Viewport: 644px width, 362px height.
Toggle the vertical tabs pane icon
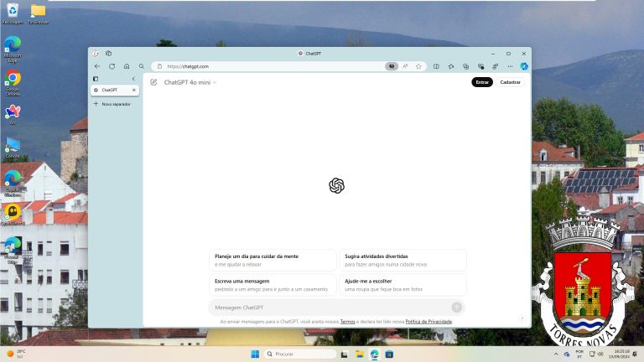coord(96,79)
